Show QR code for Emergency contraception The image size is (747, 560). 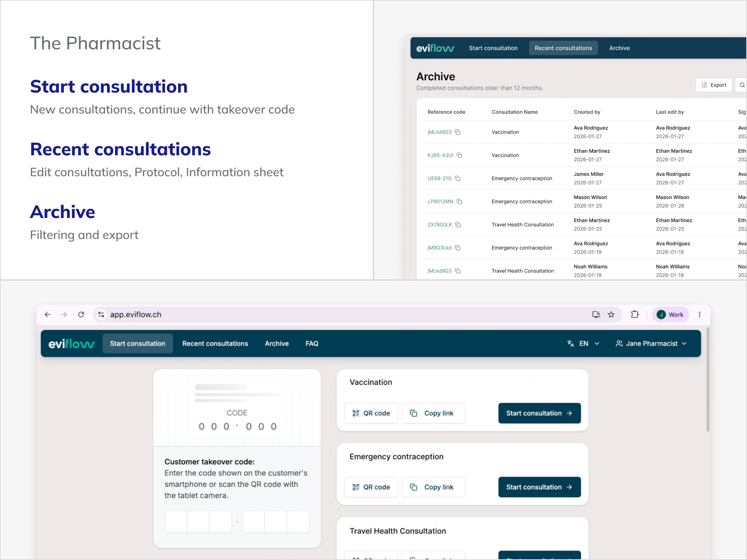[x=371, y=487]
